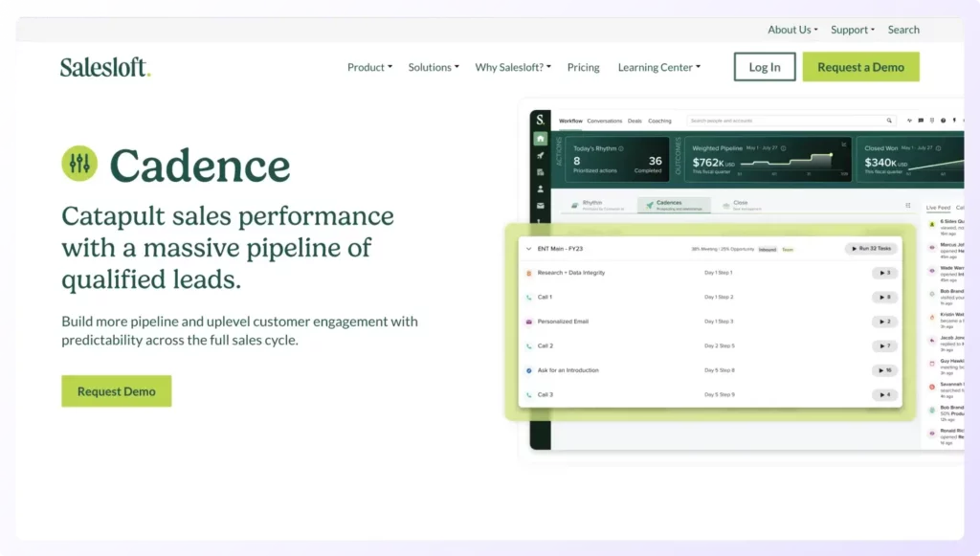The height and width of the screenshot is (556, 980).
Task: Click the Run 32 Tasks button
Action: pyautogui.click(x=871, y=249)
